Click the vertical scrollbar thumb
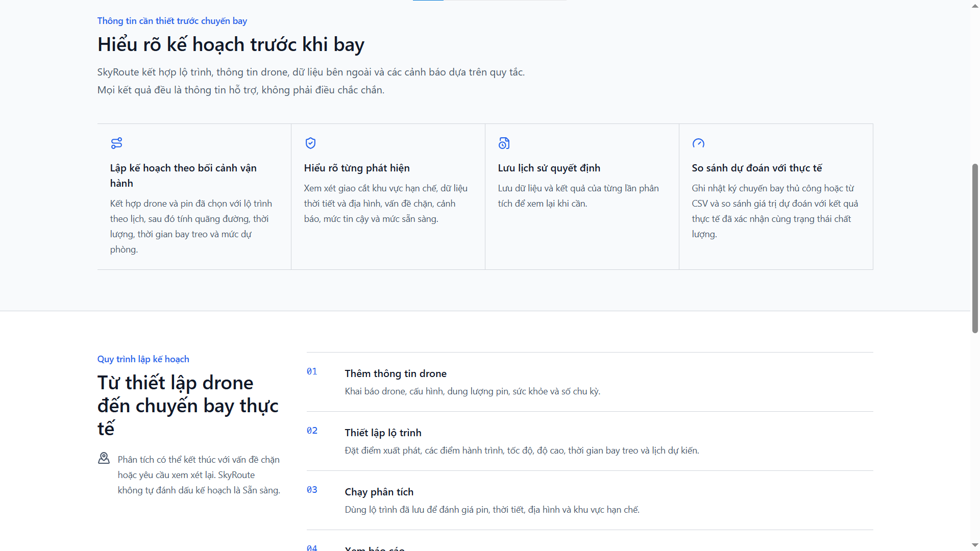Image resolution: width=980 pixels, height=551 pixels. pyautogui.click(x=975, y=248)
